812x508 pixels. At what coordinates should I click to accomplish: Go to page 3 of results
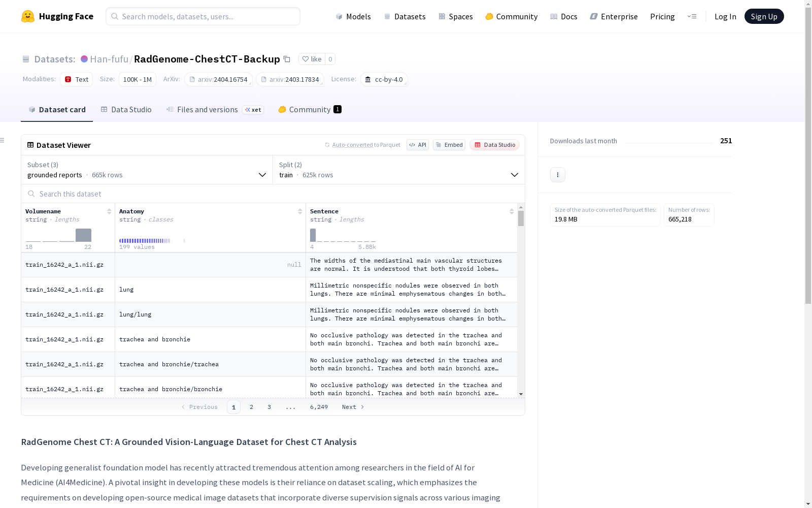point(269,407)
